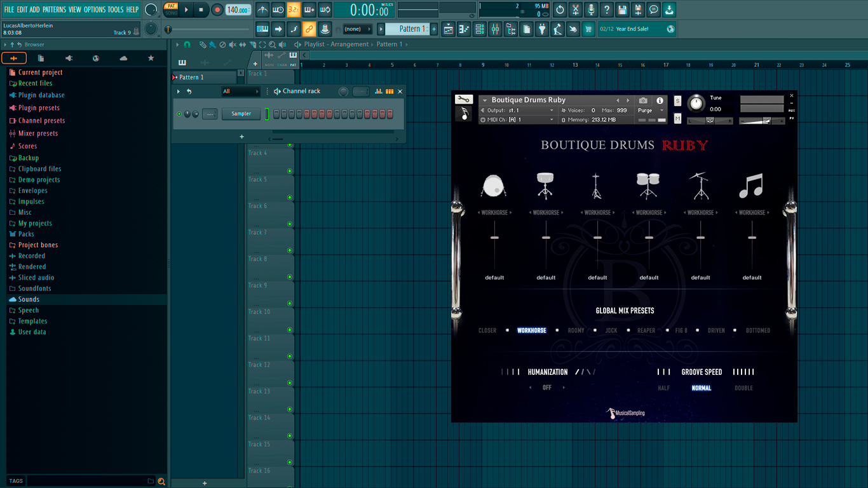Click the Sampler channel button
Viewport: 868px width, 488px height.
[241, 114]
